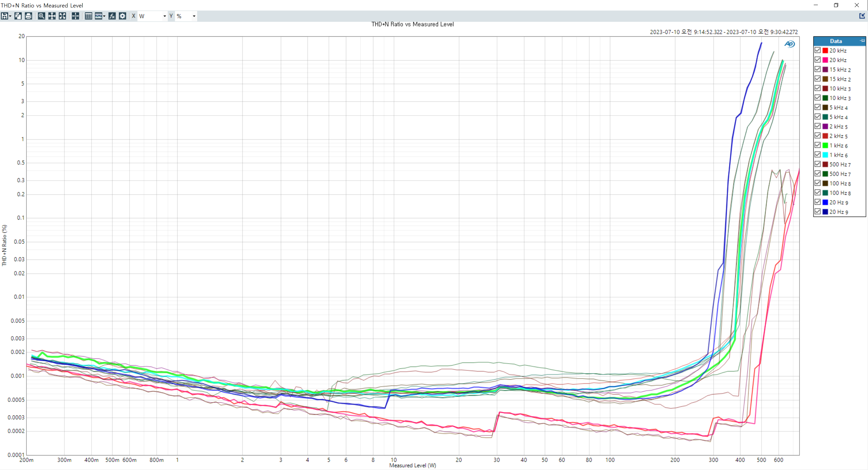This screenshot has height=470, width=868.
Task: Click the red 20 kHz color swatch
Action: pyautogui.click(x=825, y=50)
